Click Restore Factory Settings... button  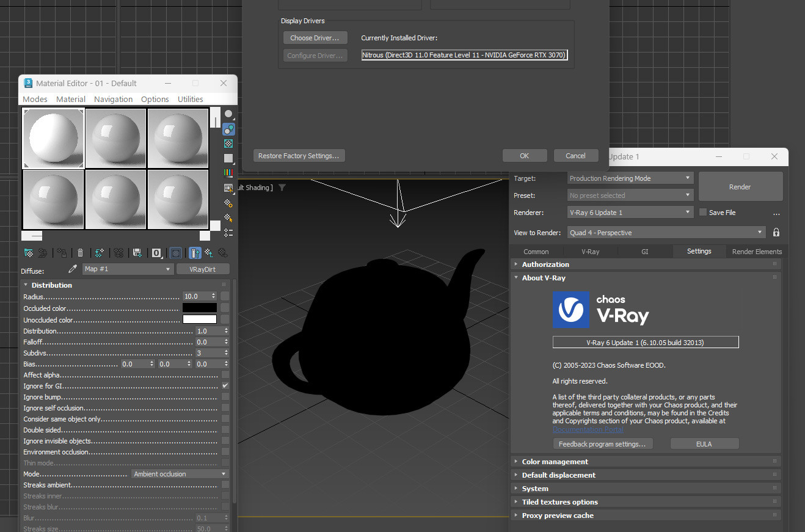tap(299, 156)
